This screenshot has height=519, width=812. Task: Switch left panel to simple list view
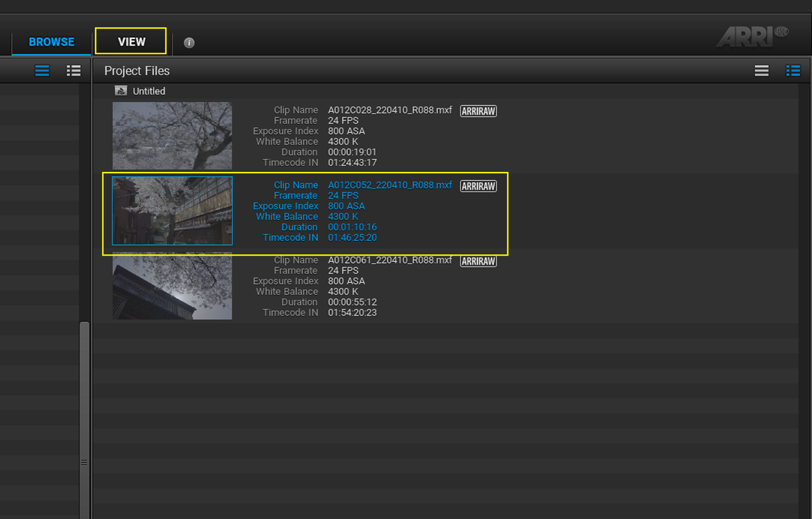[x=42, y=71]
